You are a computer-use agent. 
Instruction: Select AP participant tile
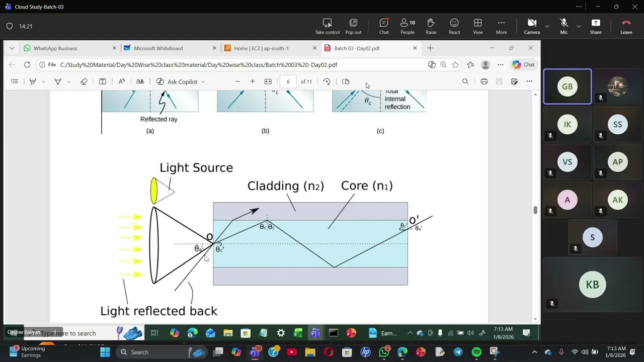coord(618,162)
